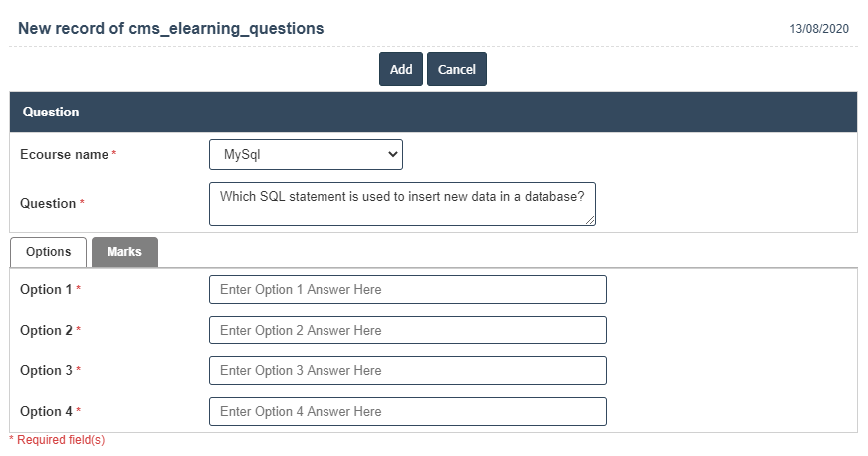
Task: Click into the Option 4 answer field
Action: coord(407,412)
